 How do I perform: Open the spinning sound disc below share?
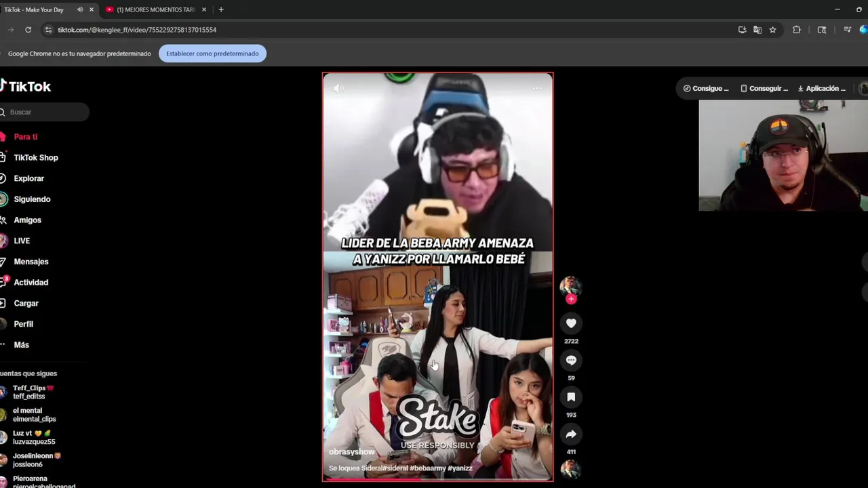570,470
